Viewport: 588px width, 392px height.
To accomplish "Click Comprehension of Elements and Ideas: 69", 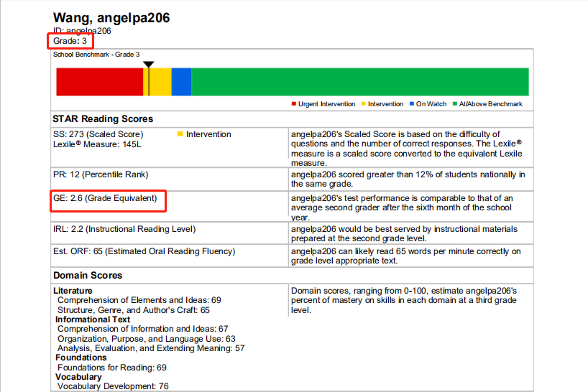I will click(139, 300).
